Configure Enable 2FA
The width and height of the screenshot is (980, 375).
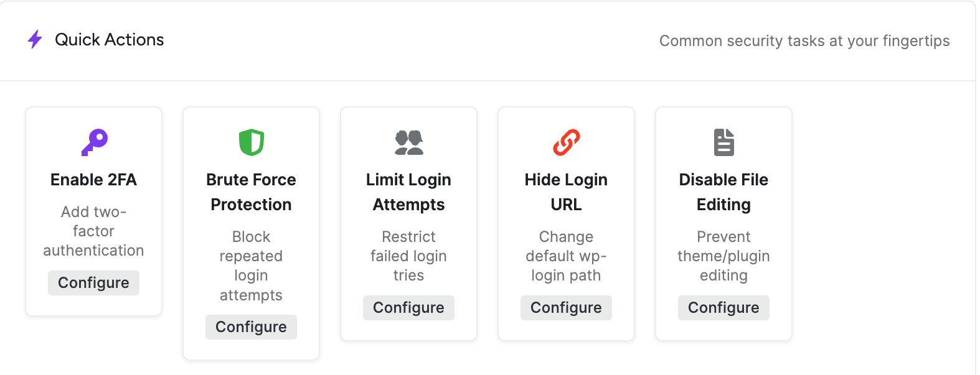click(93, 283)
